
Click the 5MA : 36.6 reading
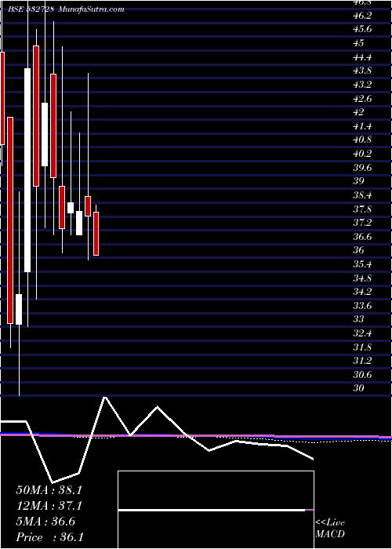(45, 522)
